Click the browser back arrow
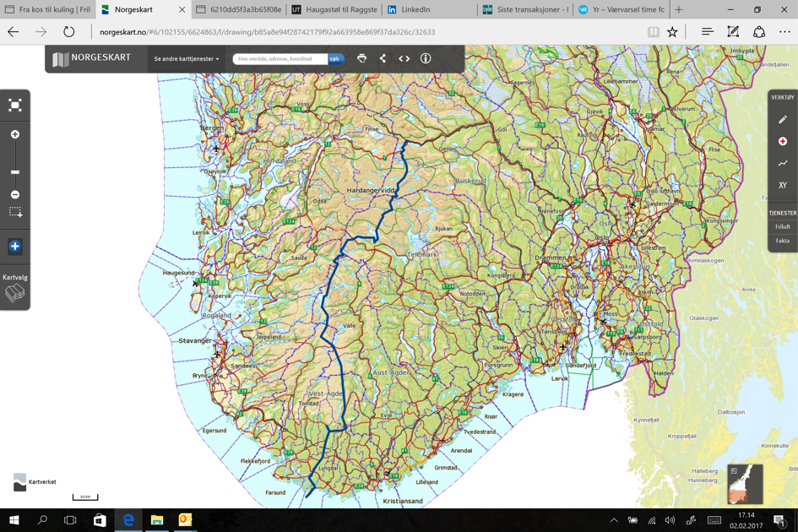The image size is (798, 532). (x=14, y=32)
